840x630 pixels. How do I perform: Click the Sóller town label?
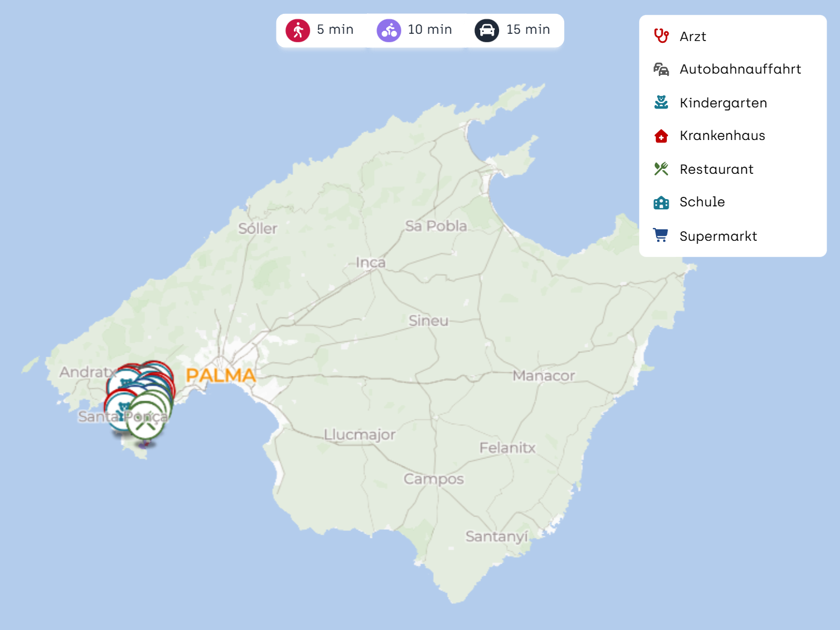(x=258, y=229)
